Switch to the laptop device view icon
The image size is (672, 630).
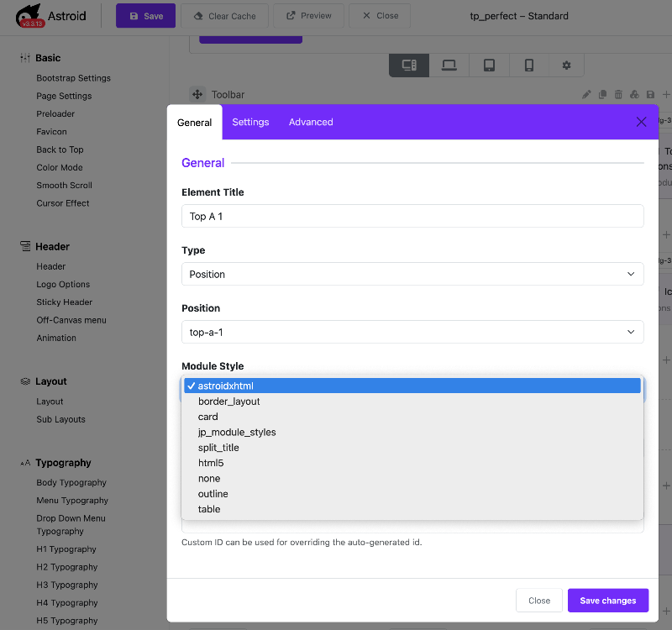pos(449,66)
